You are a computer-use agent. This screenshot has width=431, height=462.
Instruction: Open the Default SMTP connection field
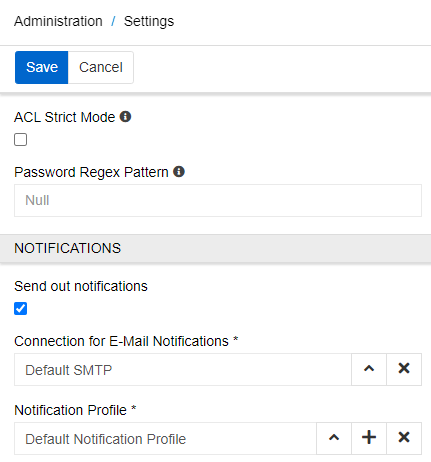tap(183, 369)
